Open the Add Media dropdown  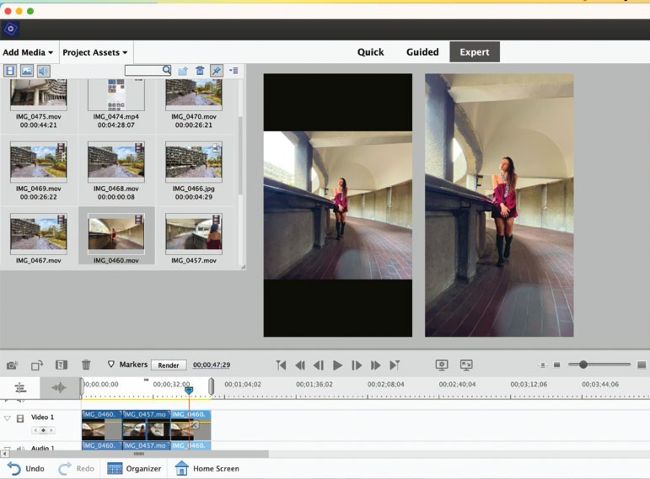pos(27,52)
